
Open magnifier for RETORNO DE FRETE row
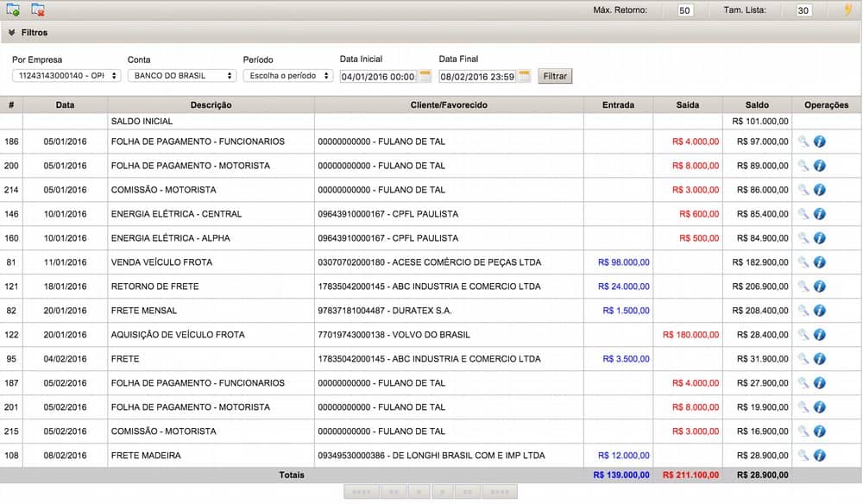(803, 287)
